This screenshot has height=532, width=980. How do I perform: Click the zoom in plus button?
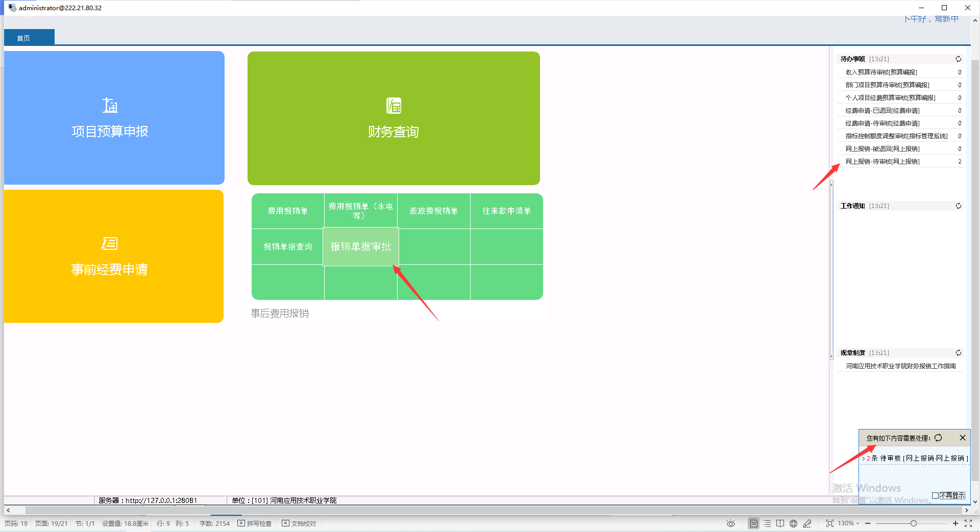pos(955,523)
